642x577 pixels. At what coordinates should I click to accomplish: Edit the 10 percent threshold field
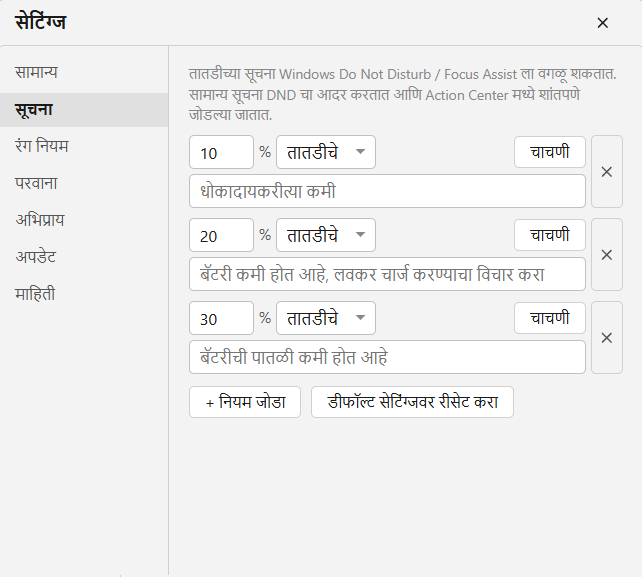222,152
